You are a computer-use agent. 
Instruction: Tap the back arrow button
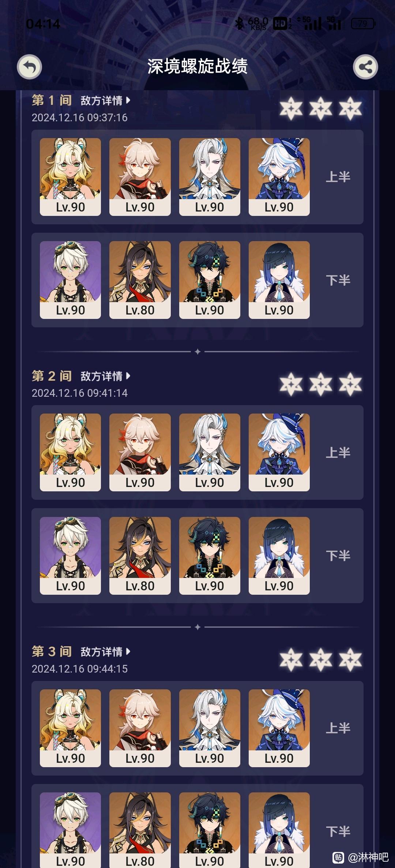coord(29,67)
